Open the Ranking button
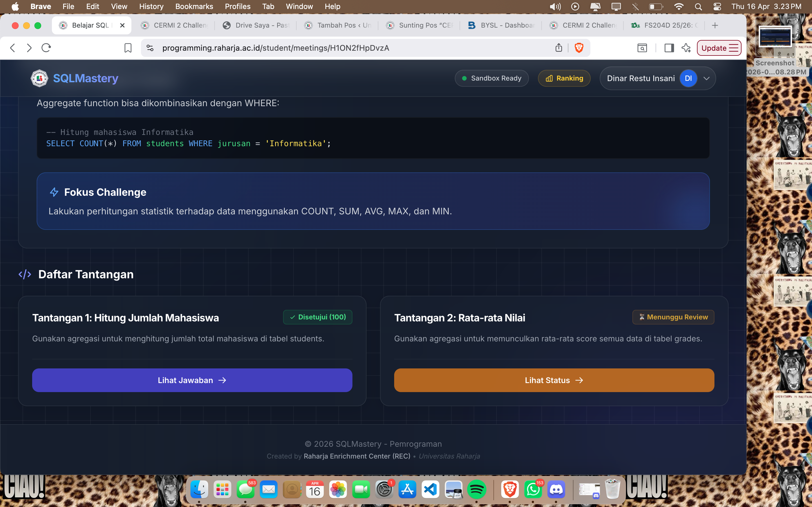The image size is (812, 507). pyautogui.click(x=564, y=79)
